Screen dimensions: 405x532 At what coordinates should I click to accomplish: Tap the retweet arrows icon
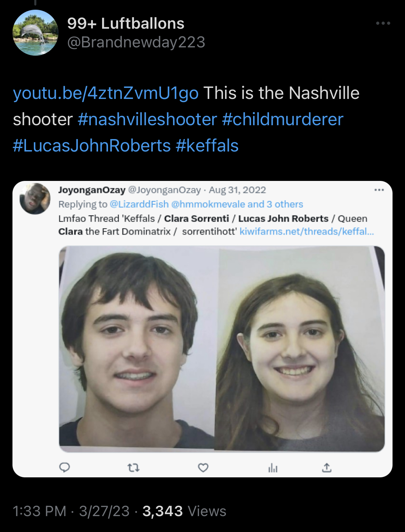(x=134, y=468)
